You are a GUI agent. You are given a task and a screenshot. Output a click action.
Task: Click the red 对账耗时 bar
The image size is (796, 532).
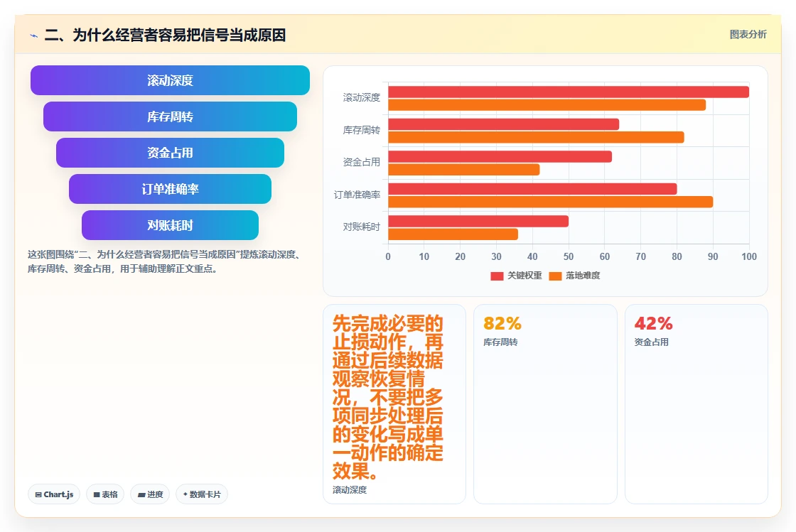(x=478, y=221)
